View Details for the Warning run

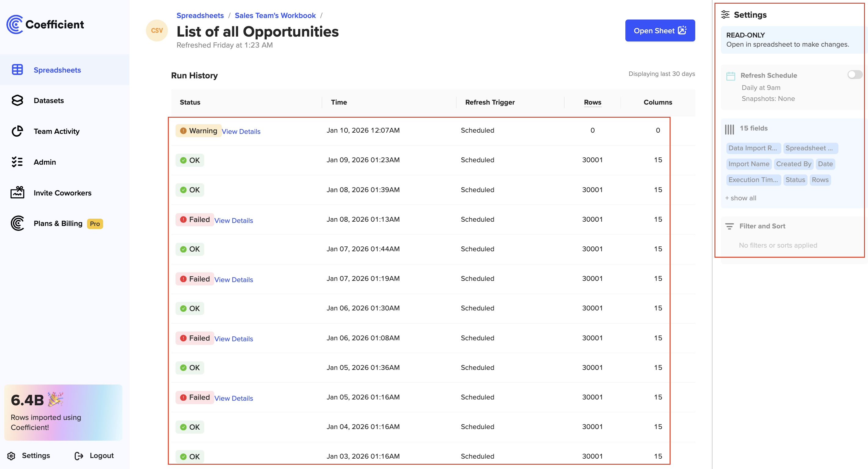pyautogui.click(x=241, y=131)
